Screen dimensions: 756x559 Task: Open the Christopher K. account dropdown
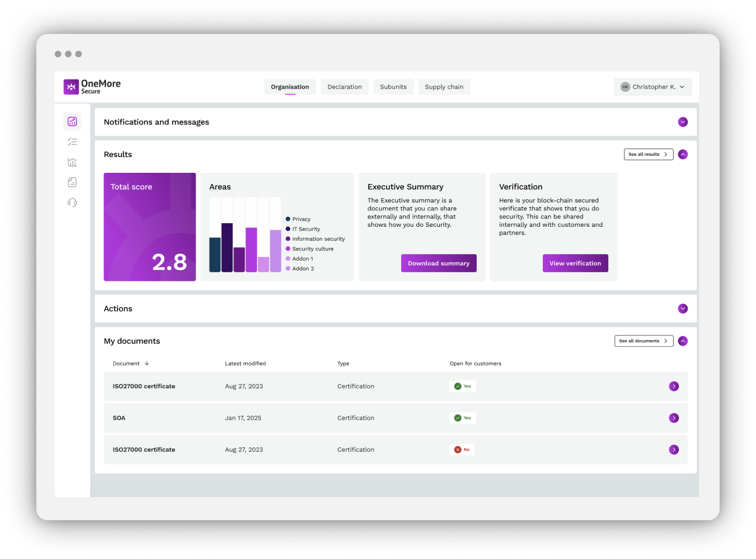652,87
